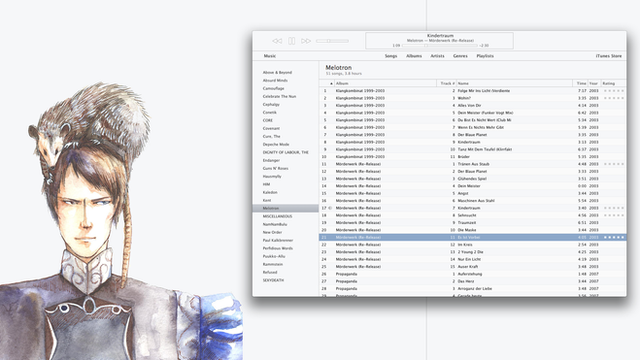Select artist Guns N' Roses
The height and width of the screenshot is (360, 640).
click(x=276, y=169)
